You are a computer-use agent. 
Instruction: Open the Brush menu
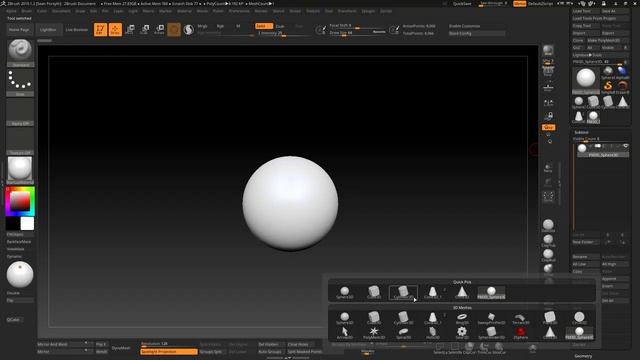(27, 11)
